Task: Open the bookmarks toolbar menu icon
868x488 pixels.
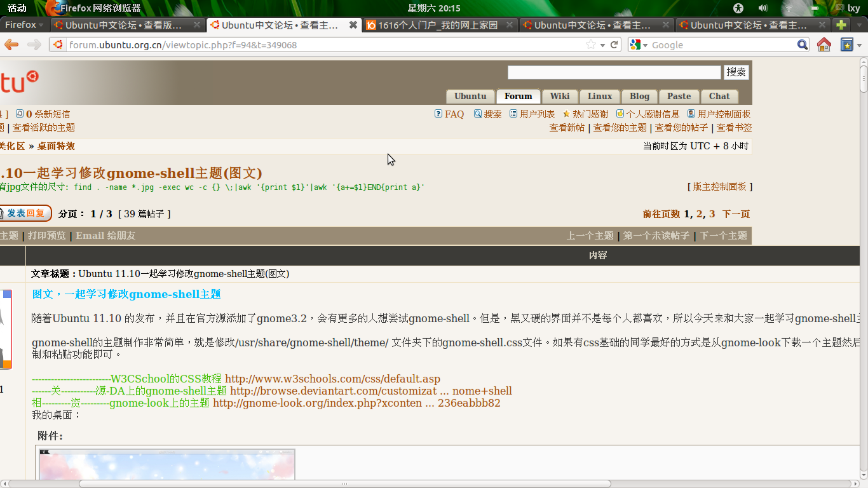Action: (x=847, y=44)
